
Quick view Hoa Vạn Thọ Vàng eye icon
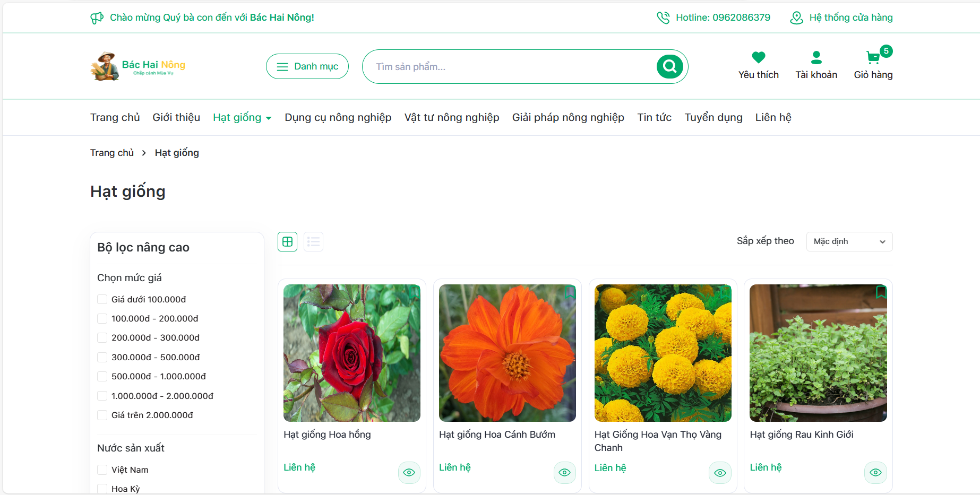click(x=720, y=473)
